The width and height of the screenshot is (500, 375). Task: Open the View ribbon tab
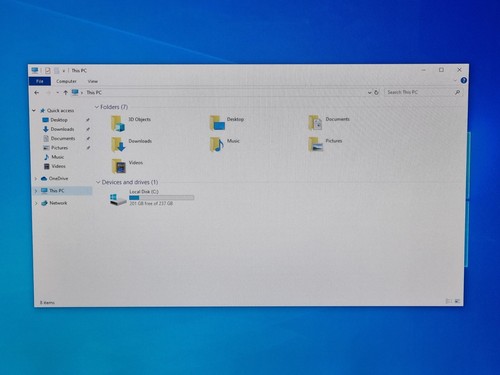[93, 81]
